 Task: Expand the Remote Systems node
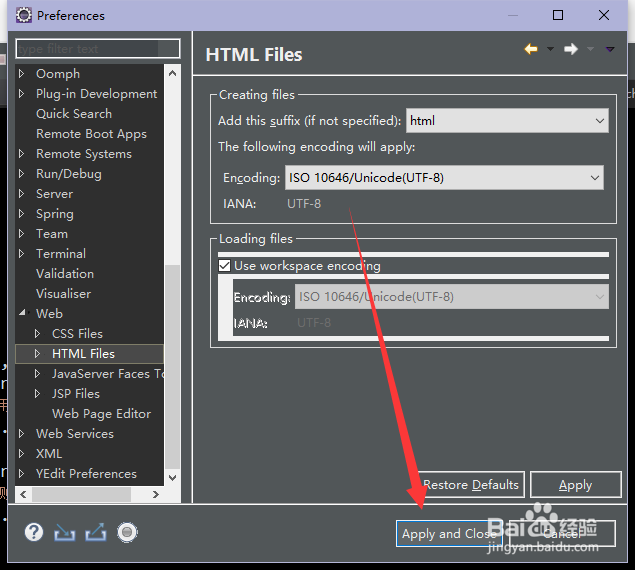(x=21, y=154)
